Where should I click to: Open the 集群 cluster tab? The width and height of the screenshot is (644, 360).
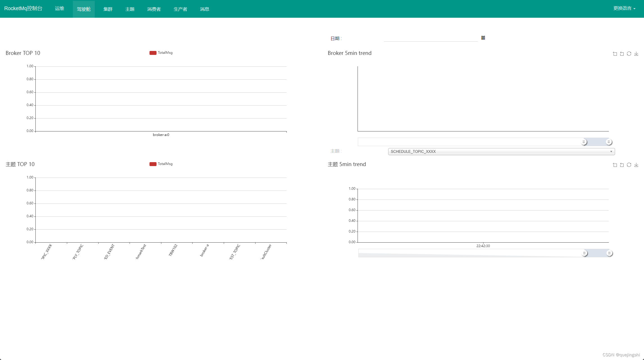coord(108,9)
